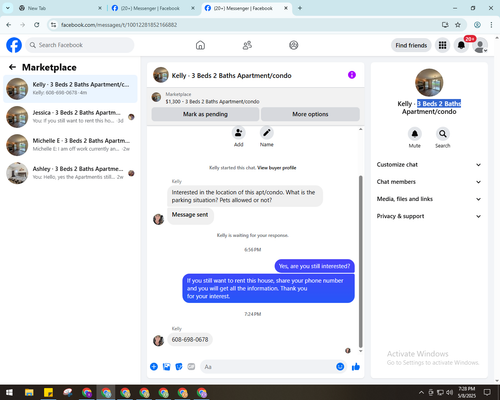Viewport: 500px width, 400px height.
Task: Open large Kelly listing photo in sidebar
Action: click(x=429, y=83)
